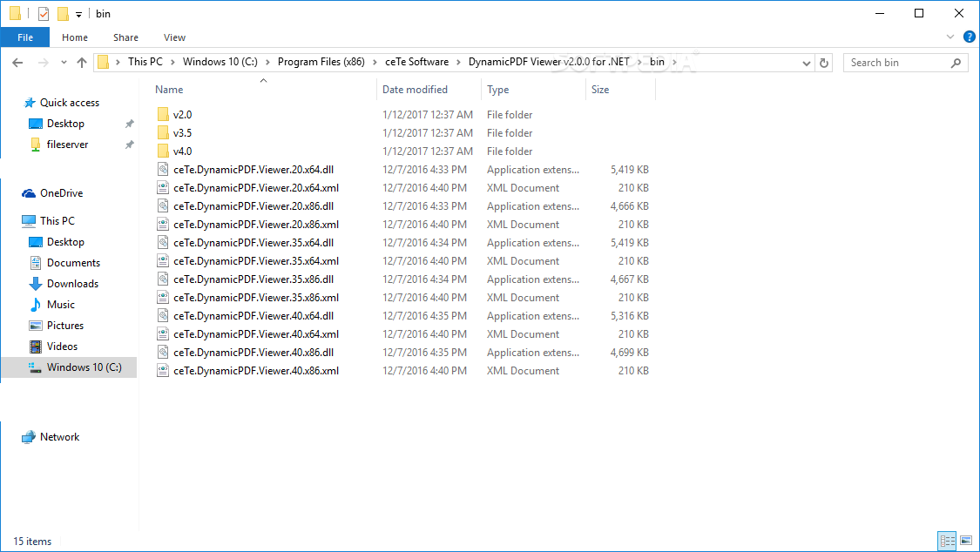Image resolution: width=980 pixels, height=552 pixels.
Task: Click Program Files (x86) in the breadcrumb
Action: [x=321, y=62]
